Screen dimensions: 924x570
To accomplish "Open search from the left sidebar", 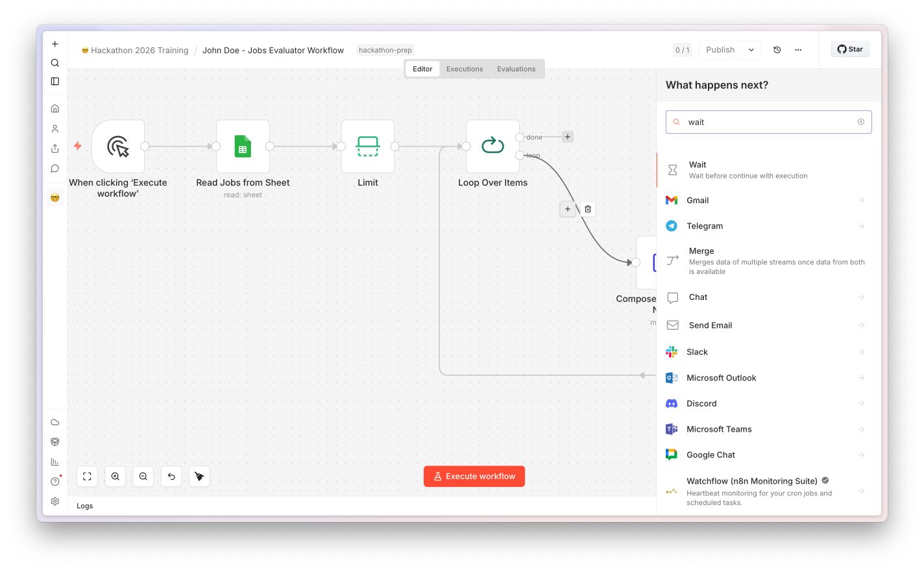I will [55, 63].
